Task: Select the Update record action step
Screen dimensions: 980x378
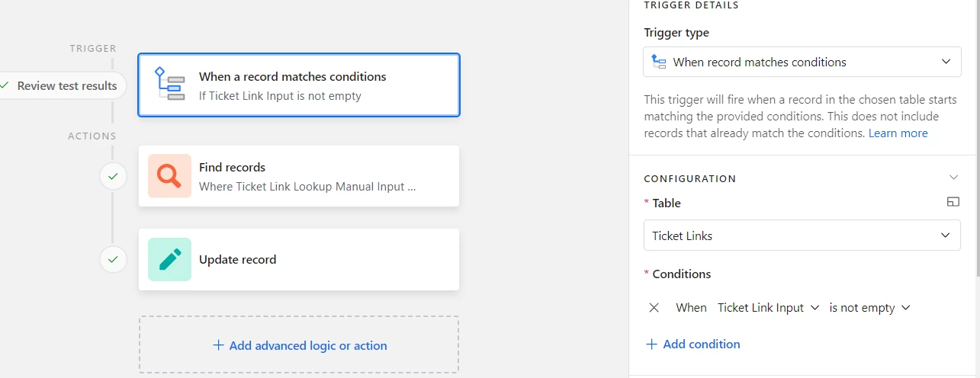Action: click(x=299, y=259)
